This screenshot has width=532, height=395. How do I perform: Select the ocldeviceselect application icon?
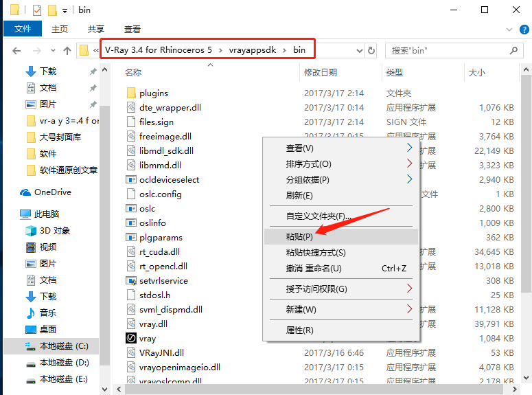coord(131,180)
